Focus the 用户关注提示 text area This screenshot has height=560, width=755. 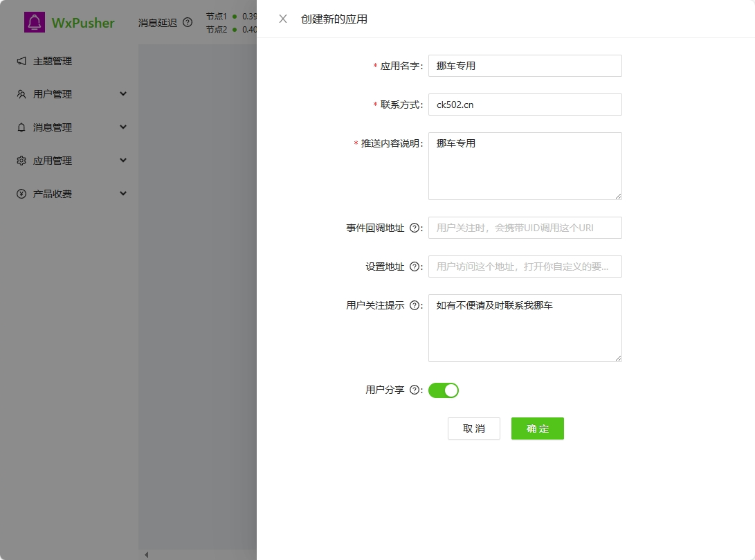point(525,328)
